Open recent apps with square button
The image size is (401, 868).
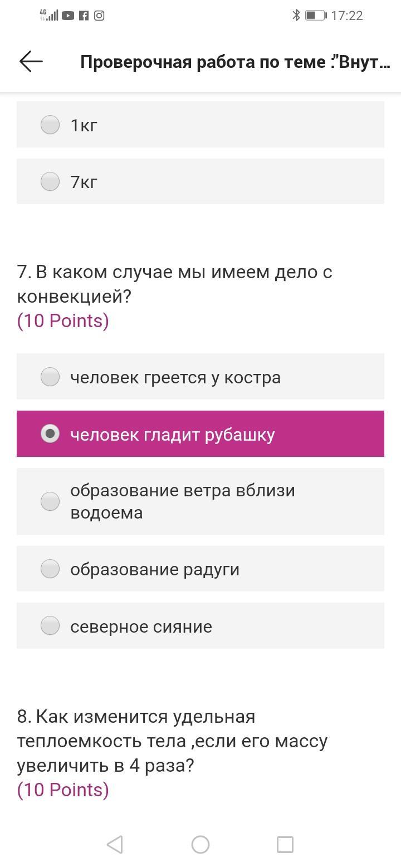click(x=285, y=845)
